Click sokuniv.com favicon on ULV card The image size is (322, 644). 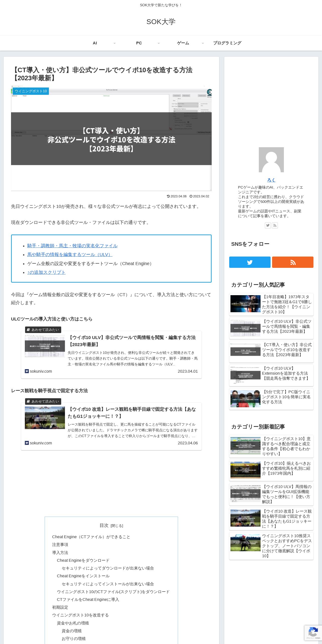(x=27, y=371)
